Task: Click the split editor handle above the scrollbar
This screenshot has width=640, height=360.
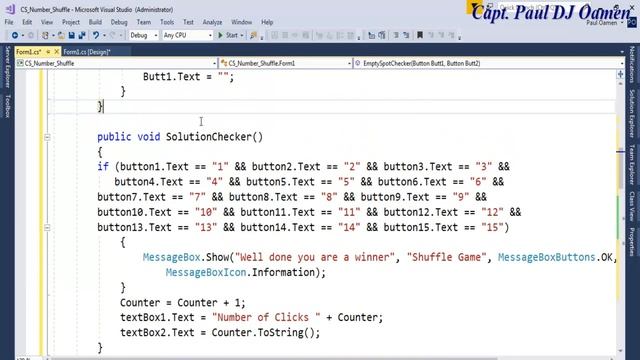Action: [620, 74]
